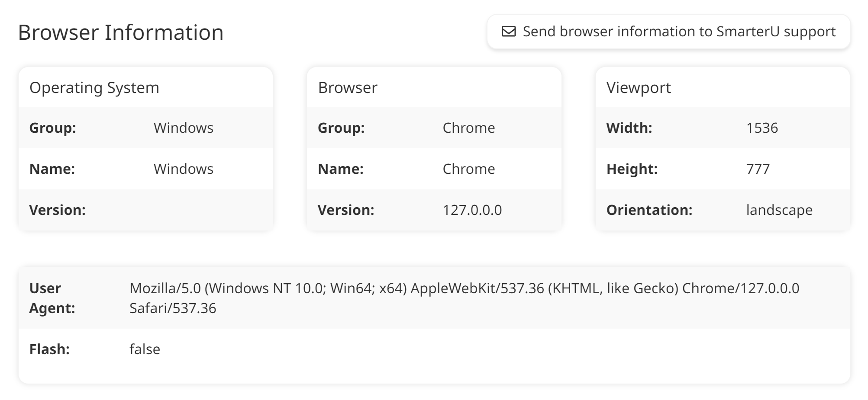Click the Browser card title
Image resolution: width=868 pixels, height=400 pixels.
coord(348,88)
